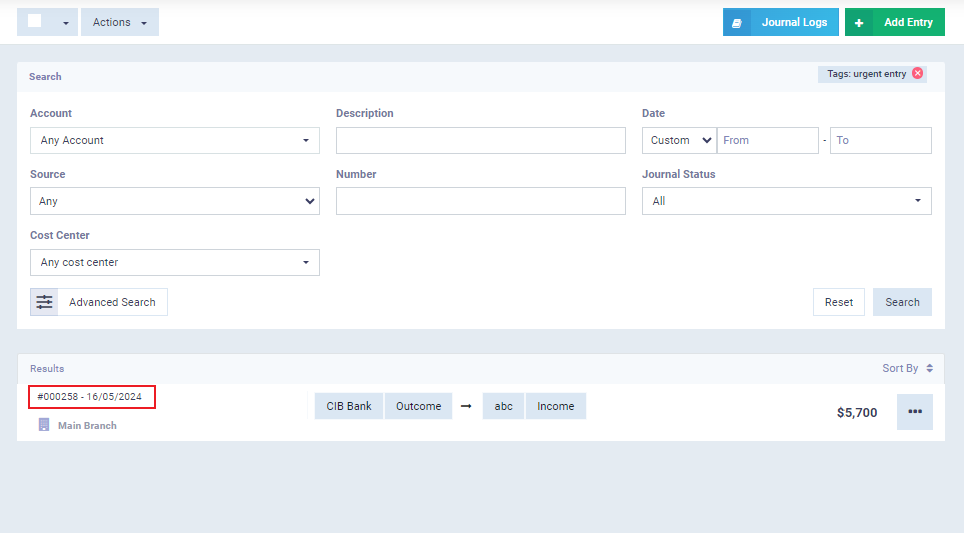The width and height of the screenshot is (964, 533).
Task: Open the Actions dropdown menu
Action: coord(120,22)
